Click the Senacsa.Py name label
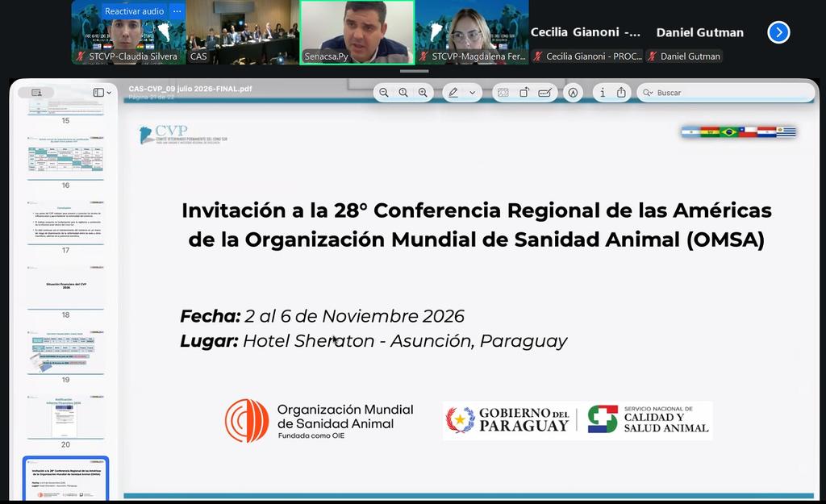Image resolution: width=826 pixels, height=504 pixels. point(326,56)
